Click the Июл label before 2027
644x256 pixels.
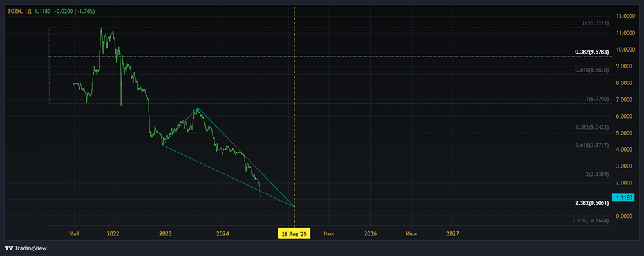tap(411, 234)
